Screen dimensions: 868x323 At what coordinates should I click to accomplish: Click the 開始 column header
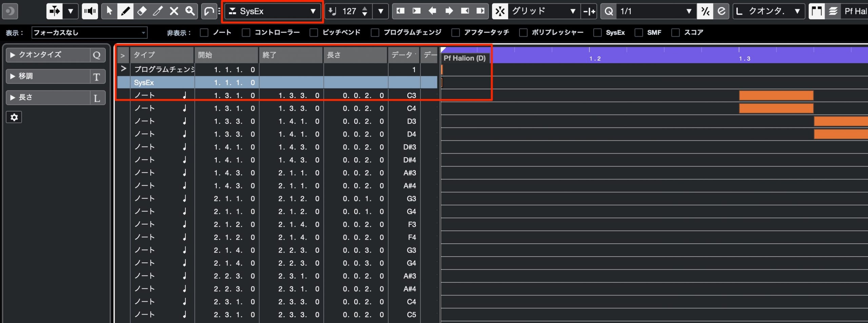[x=226, y=55]
